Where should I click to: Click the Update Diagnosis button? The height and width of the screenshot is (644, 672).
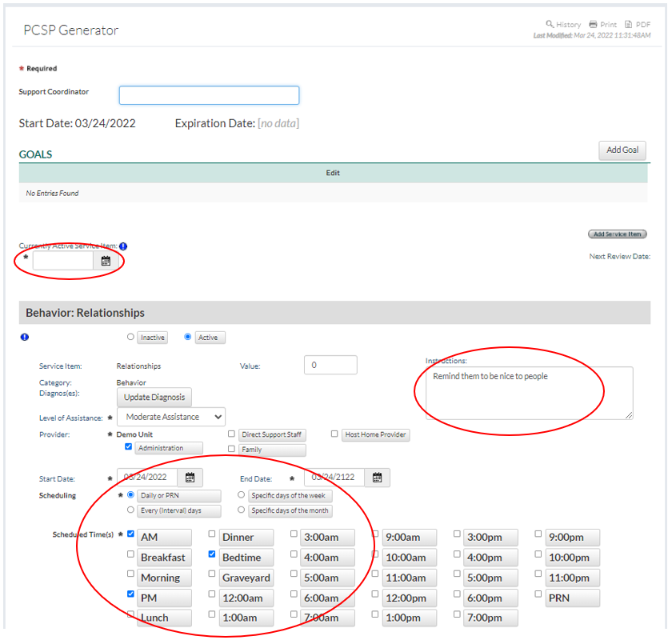154,398
